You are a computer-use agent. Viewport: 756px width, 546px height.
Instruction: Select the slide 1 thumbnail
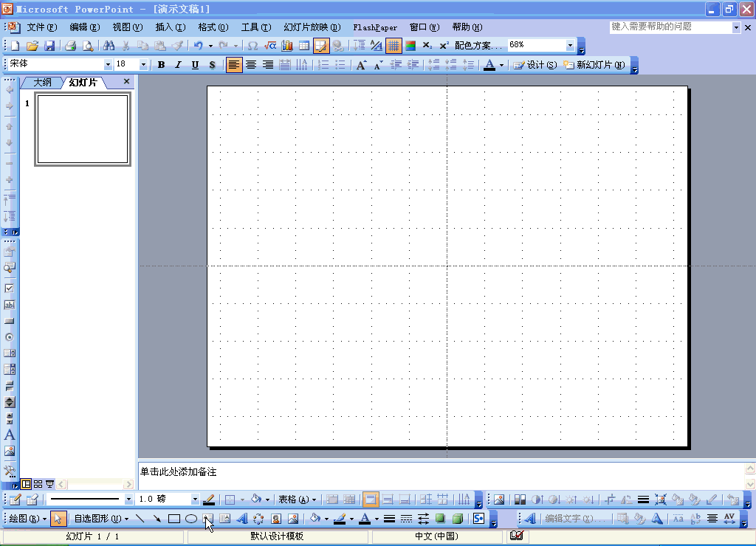point(83,129)
